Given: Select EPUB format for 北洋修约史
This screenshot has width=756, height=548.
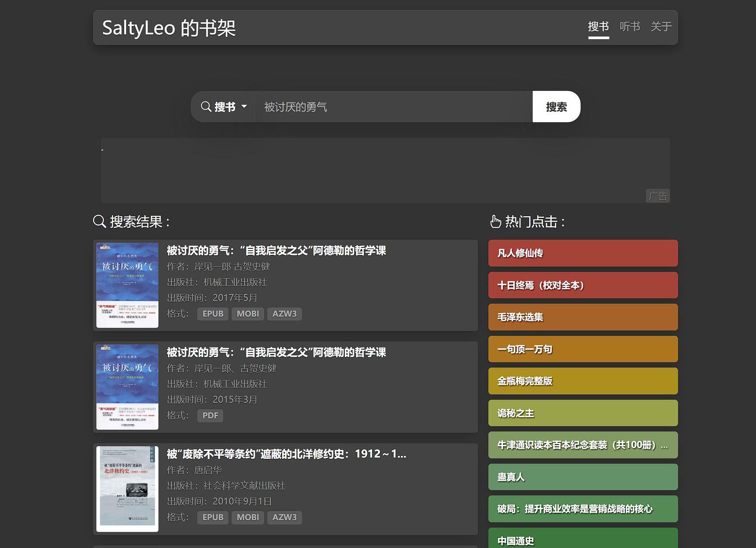Looking at the screenshot, I should pyautogui.click(x=213, y=517).
